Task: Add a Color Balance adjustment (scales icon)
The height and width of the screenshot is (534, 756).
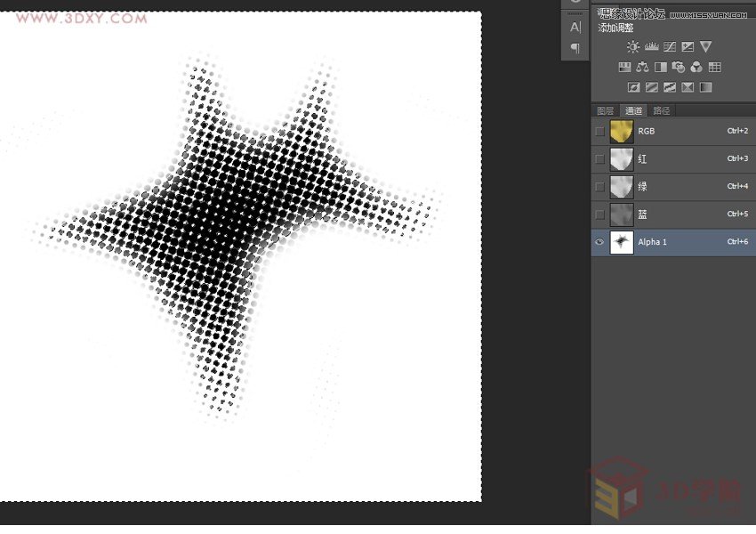Action: [x=642, y=67]
